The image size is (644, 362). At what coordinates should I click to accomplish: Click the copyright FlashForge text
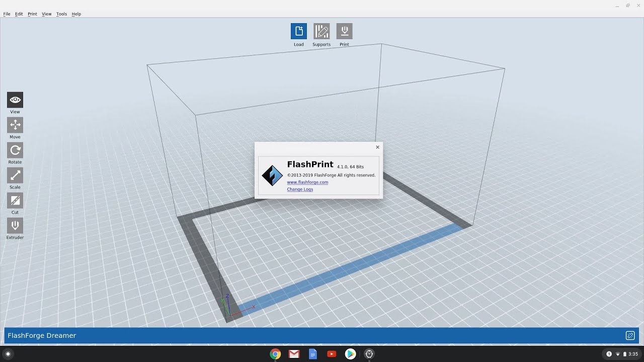(x=331, y=175)
